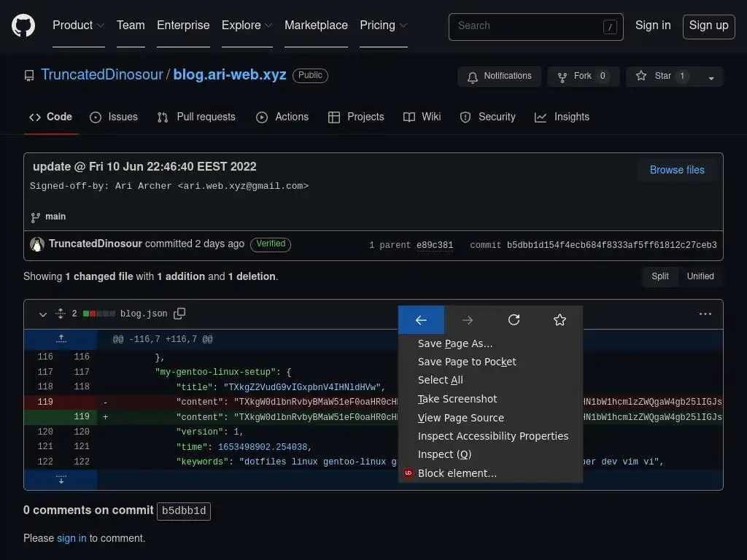Viewport: 747px width, 560px height.
Task: Choose Inspect (Q) in context menu
Action: pos(491,455)
